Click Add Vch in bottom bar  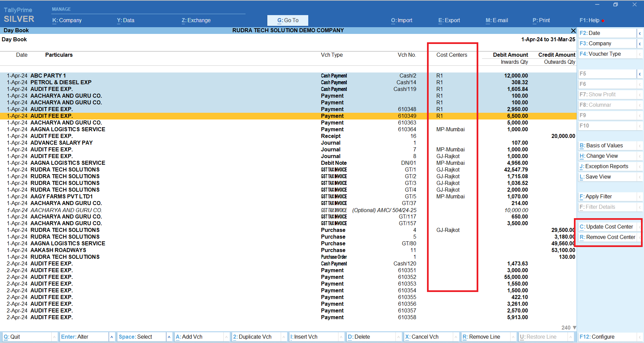[x=189, y=337]
